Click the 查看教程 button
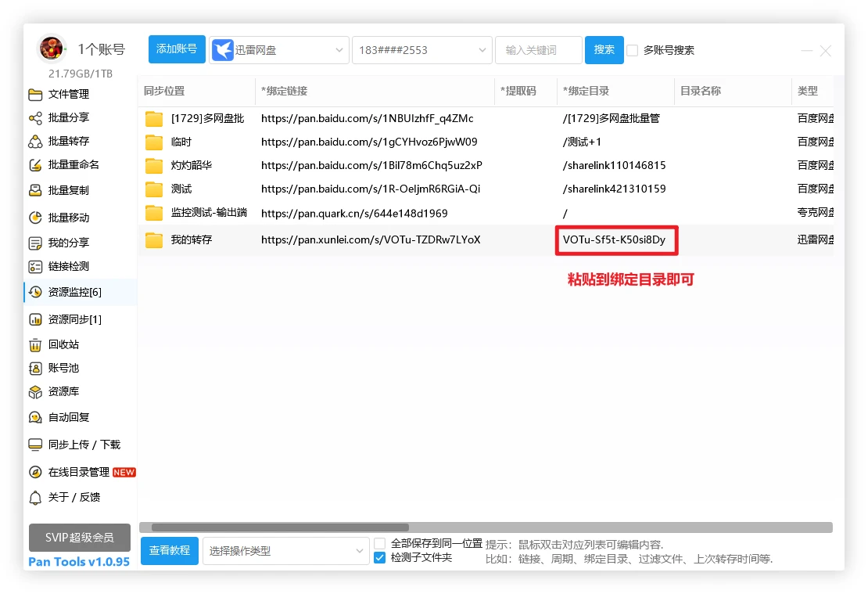868x594 pixels. [170, 551]
